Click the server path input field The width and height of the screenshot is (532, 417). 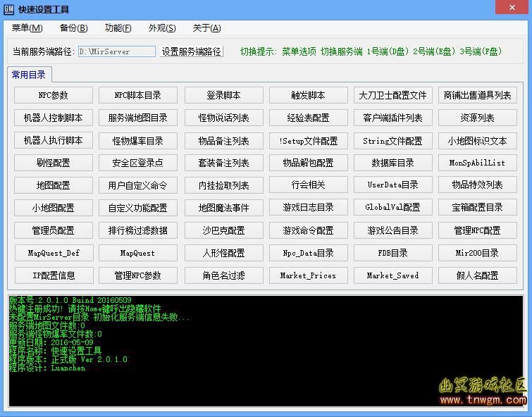pyautogui.click(x=117, y=51)
